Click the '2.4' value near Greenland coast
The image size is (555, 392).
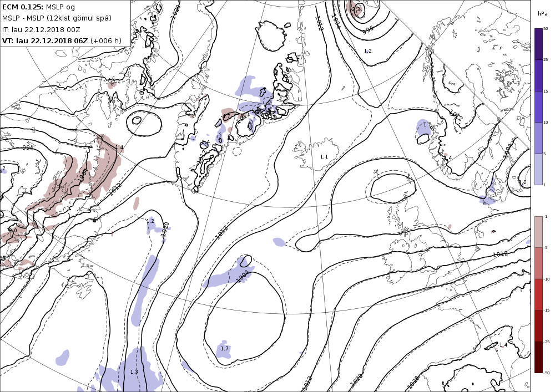tap(206, 142)
